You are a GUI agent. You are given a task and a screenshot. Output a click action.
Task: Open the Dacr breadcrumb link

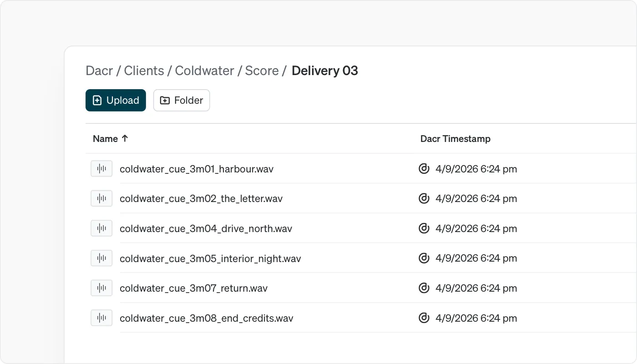coord(99,71)
